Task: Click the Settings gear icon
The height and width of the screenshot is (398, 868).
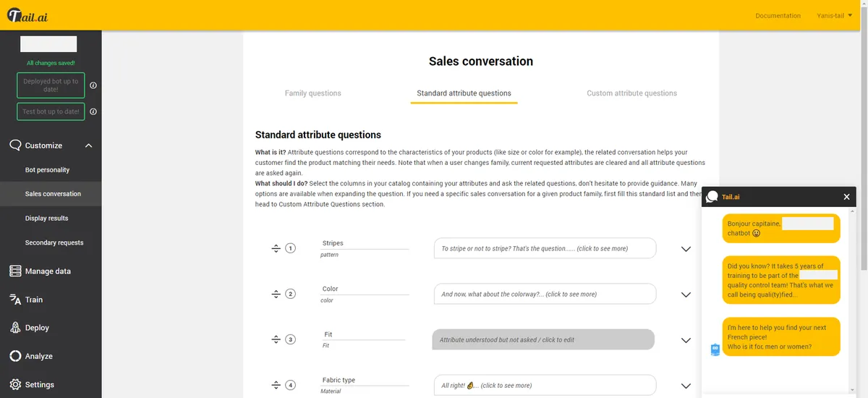Action: click(14, 384)
